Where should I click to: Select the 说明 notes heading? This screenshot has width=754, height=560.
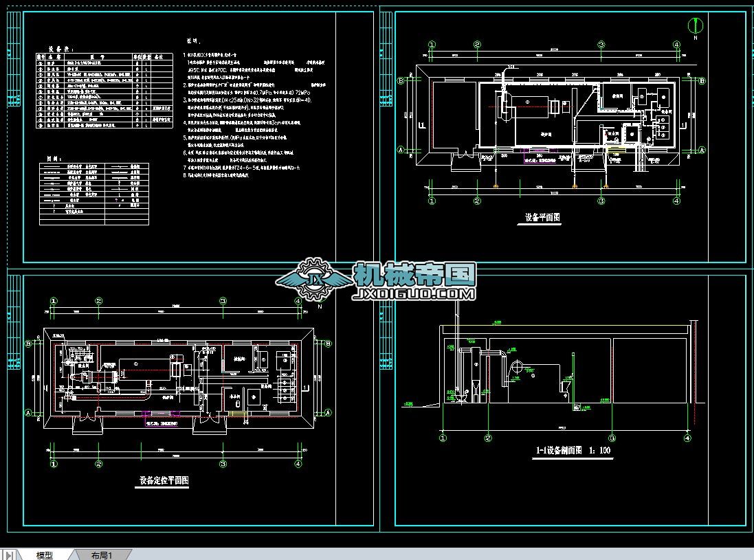tap(193, 41)
